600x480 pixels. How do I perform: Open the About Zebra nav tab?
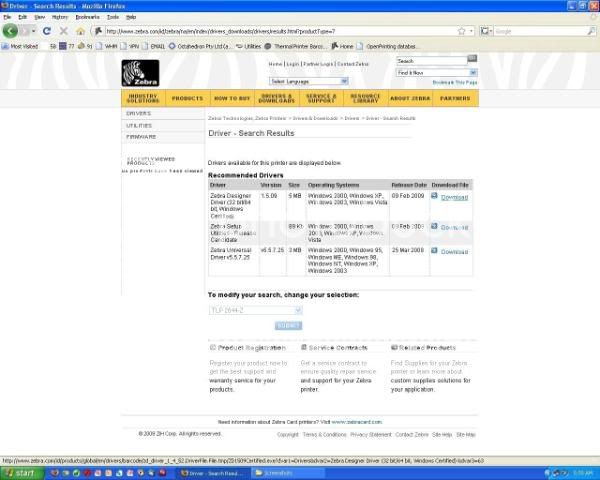pos(410,98)
